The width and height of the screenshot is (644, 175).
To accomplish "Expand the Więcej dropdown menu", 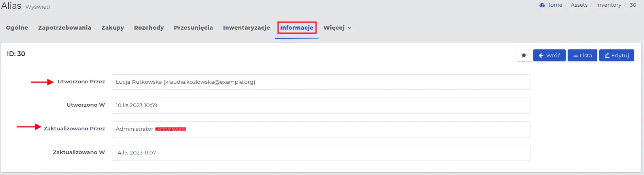I will (x=337, y=28).
